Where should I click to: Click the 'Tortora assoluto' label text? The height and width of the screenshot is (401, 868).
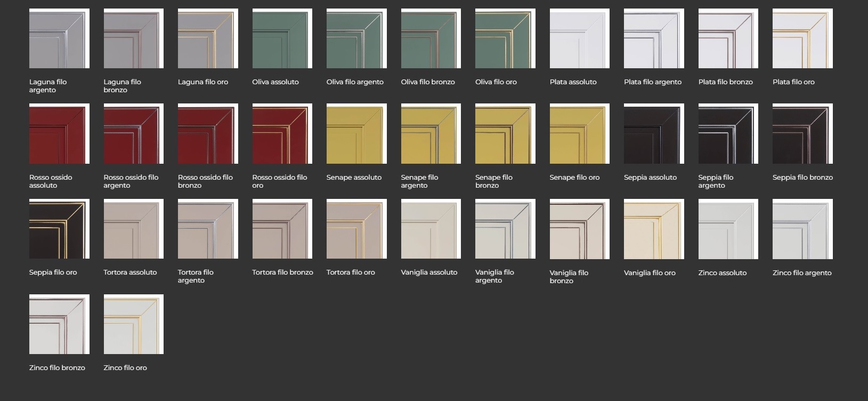130,272
